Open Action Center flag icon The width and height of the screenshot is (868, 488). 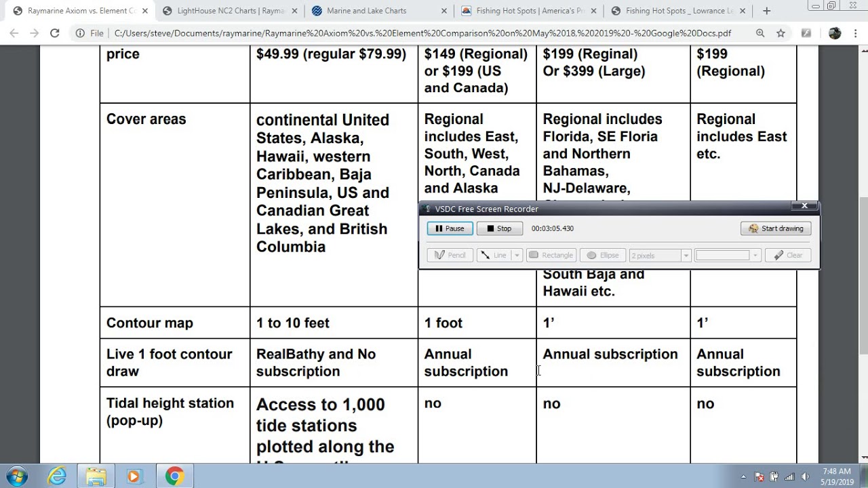click(759, 476)
